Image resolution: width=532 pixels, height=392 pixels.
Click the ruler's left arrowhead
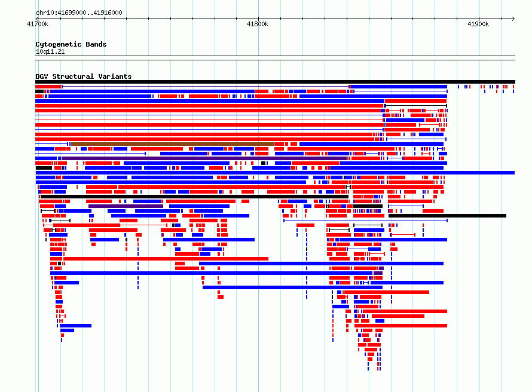[37, 19]
